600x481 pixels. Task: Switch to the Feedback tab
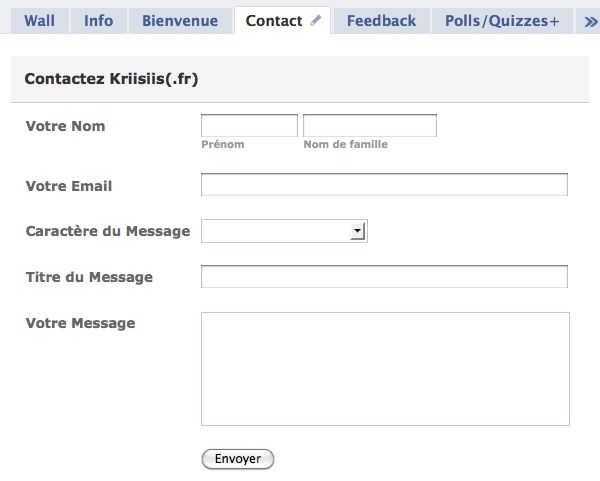(381, 21)
